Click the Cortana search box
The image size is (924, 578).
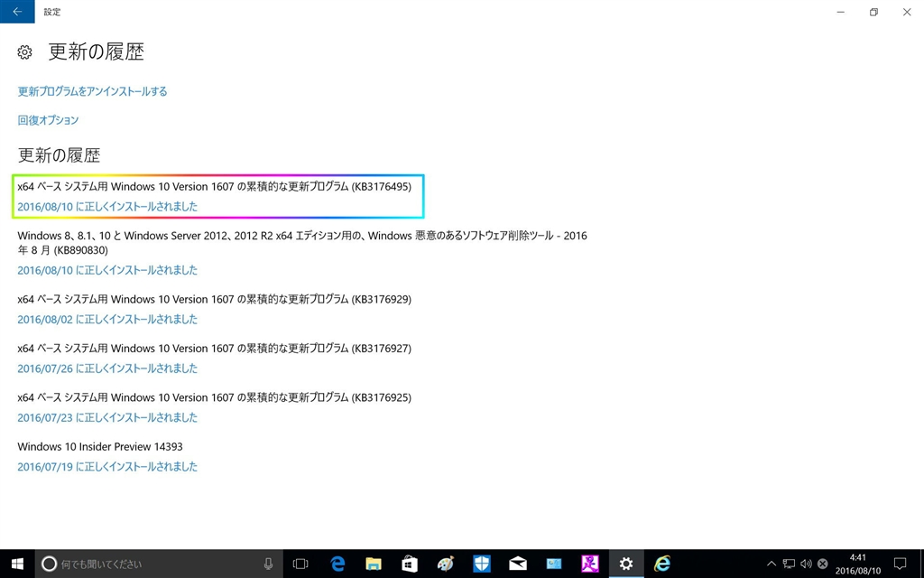[x=159, y=564]
